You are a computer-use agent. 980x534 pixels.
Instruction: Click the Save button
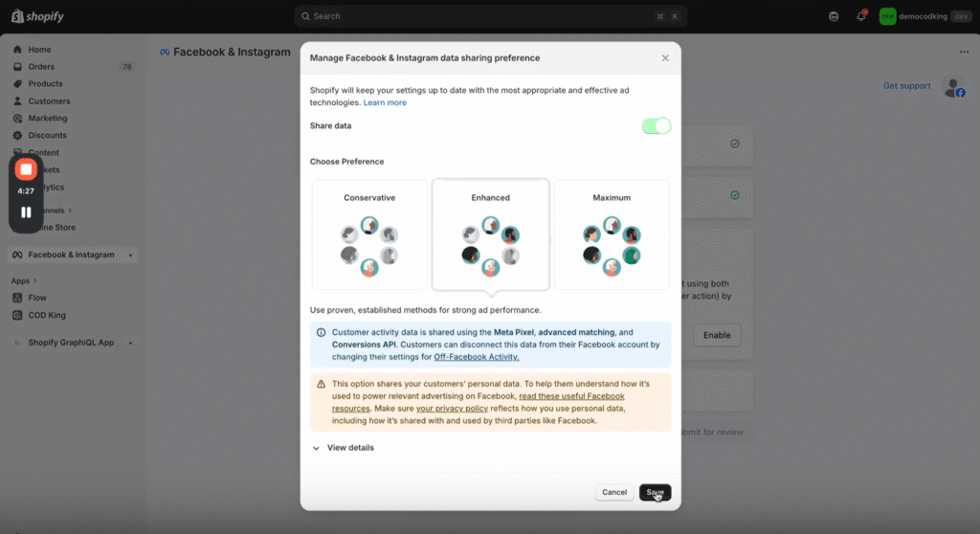[x=655, y=493]
